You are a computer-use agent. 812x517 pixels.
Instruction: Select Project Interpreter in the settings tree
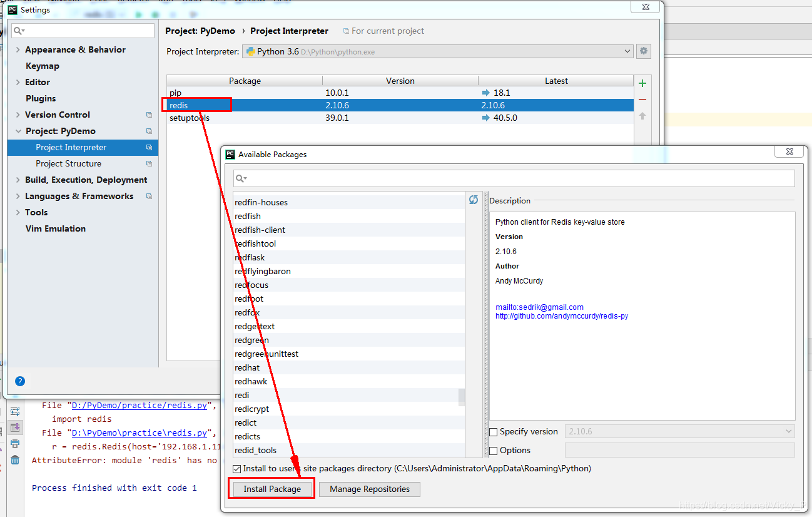[x=83, y=147]
